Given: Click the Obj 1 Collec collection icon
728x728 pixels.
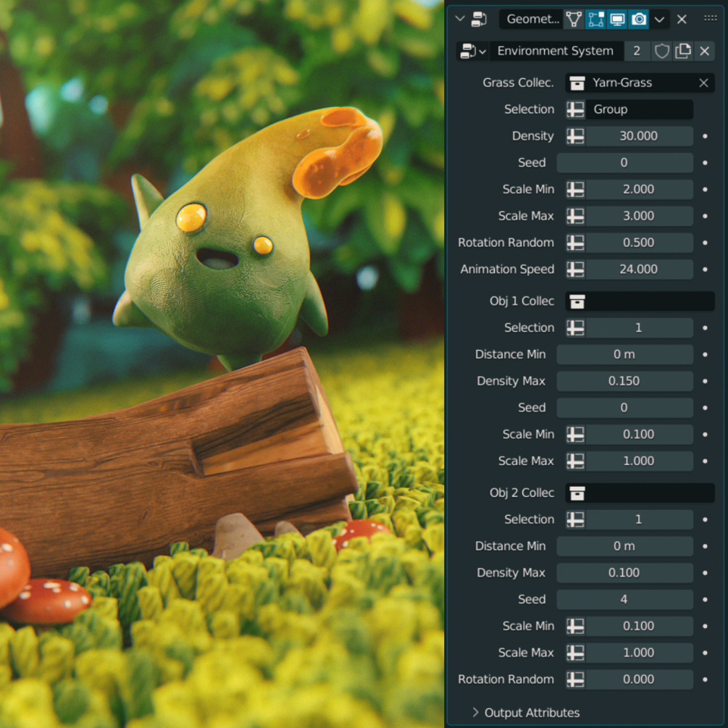Looking at the screenshot, I should point(577,301).
